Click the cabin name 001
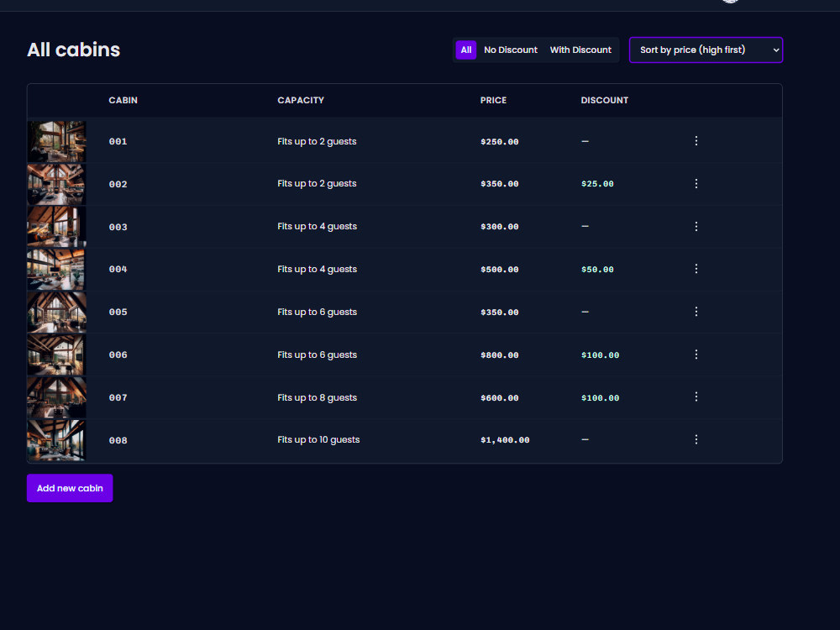 pyautogui.click(x=118, y=141)
